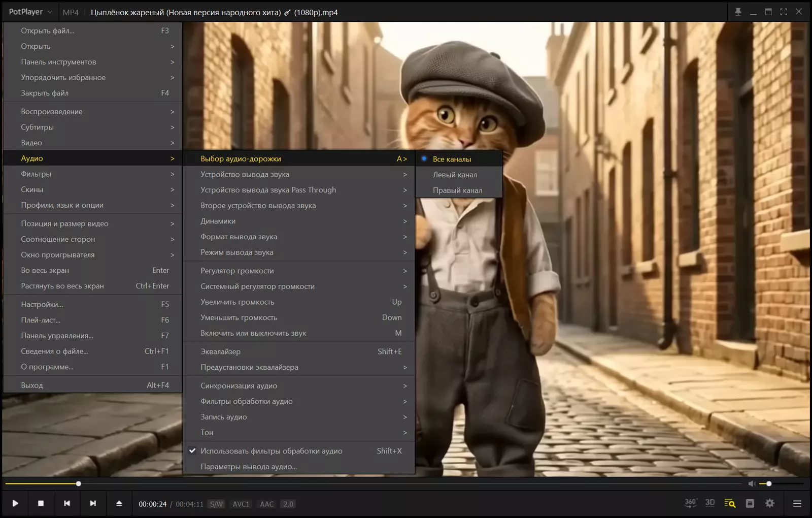Open 'Фильтры обработки аудио' submenu
Image resolution: width=812 pixels, height=518 pixels.
299,401
